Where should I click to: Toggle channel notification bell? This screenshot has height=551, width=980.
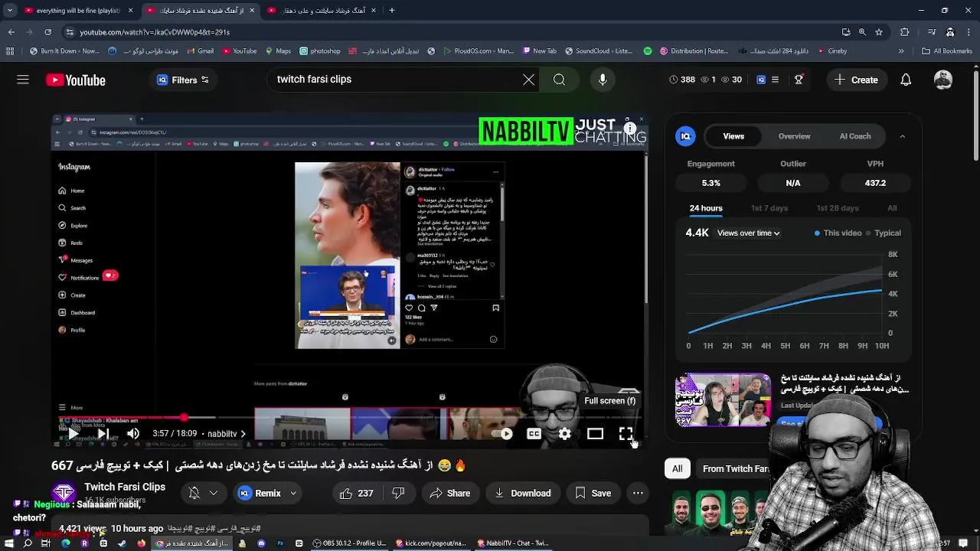(x=194, y=494)
